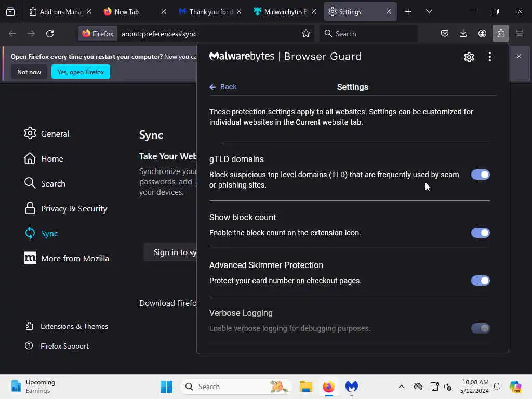
Task: Click the Not now button
Action: click(x=29, y=72)
